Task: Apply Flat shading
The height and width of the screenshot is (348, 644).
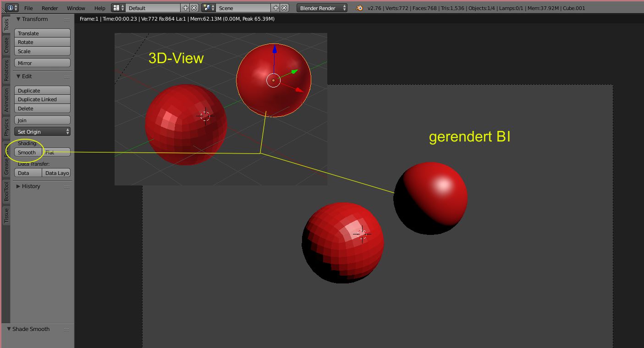Action: 56,152
